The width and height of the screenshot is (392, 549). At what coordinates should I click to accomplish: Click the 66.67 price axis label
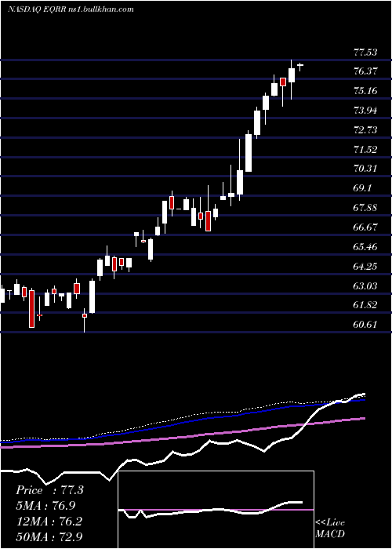[365, 227]
